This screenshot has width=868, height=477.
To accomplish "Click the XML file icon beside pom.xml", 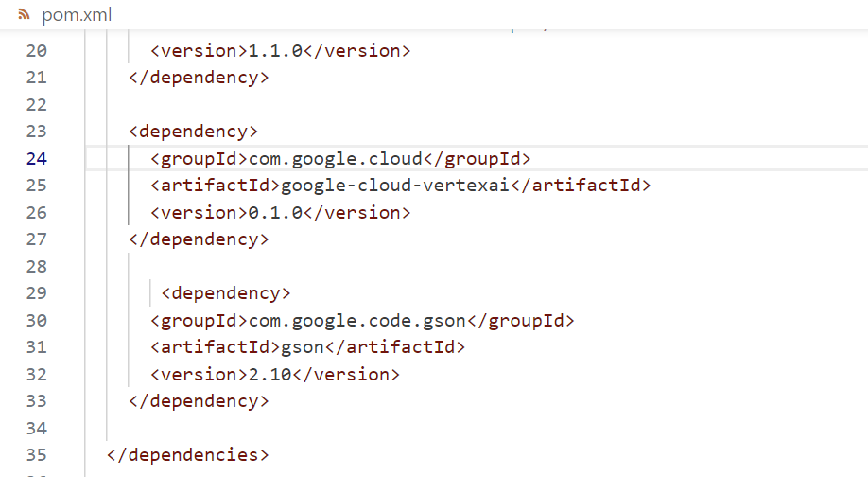I will [x=24, y=14].
